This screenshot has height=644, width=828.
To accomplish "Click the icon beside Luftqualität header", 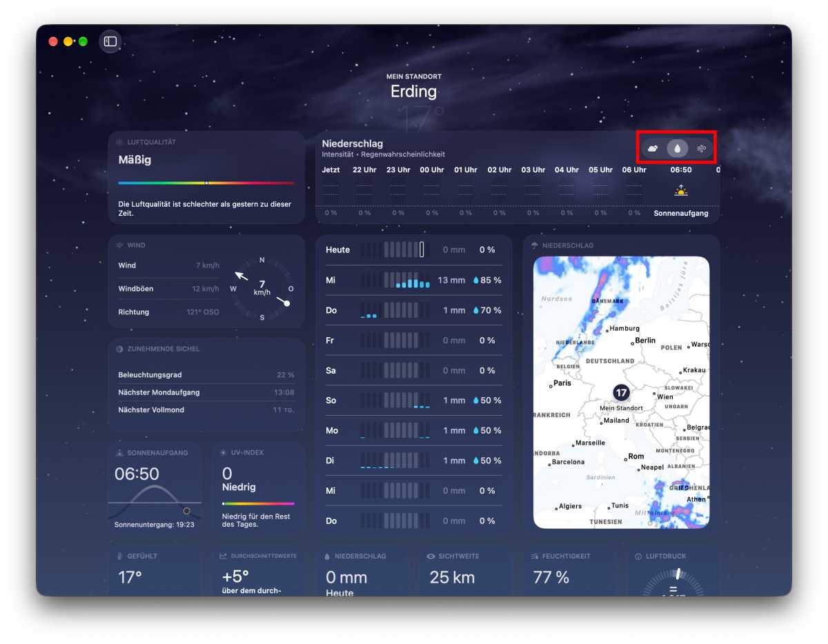I will point(120,142).
